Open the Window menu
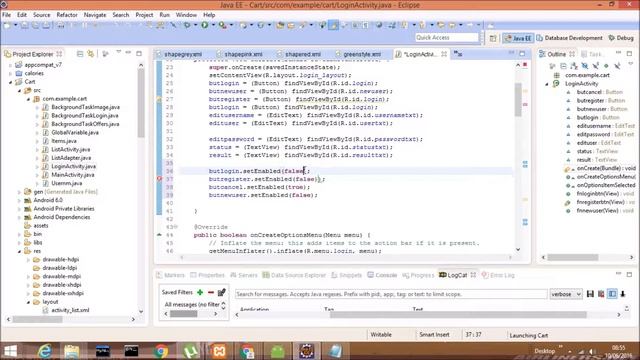Viewport: 640px width, 360px height. [x=186, y=15]
